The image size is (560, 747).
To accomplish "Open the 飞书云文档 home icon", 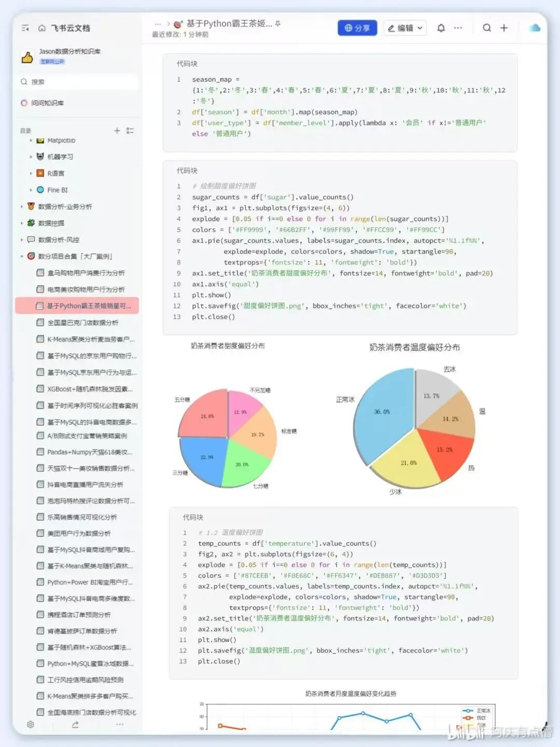I will (x=42, y=28).
